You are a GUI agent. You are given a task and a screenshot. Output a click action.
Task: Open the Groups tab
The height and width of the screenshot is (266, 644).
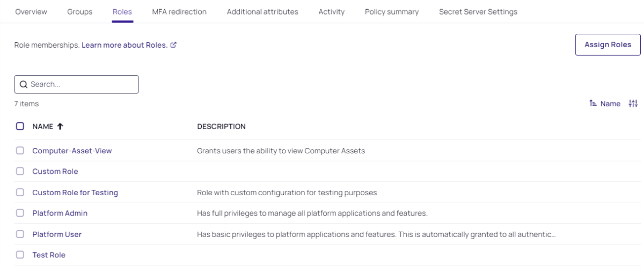(x=79, y=12)
